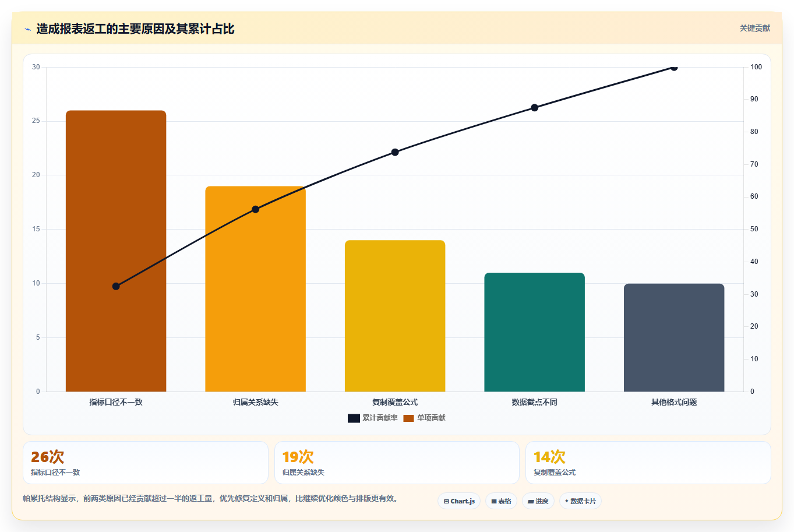Screen dimensions: 794x532
Task: Click the 复制覆盖公式 yellow bar
Action: tap(395, 316)
